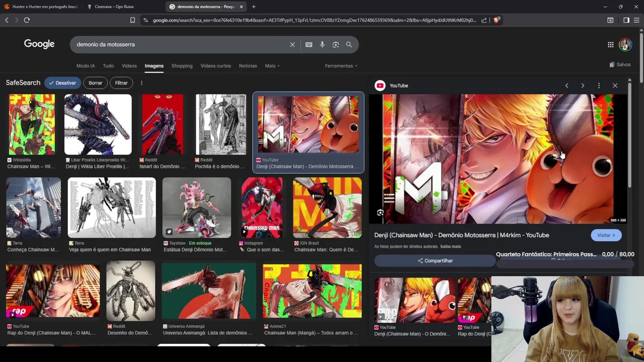The image size is (644, 362).
Task: Switch to the Hunter x Hunter browser tab
Action: 41,7
